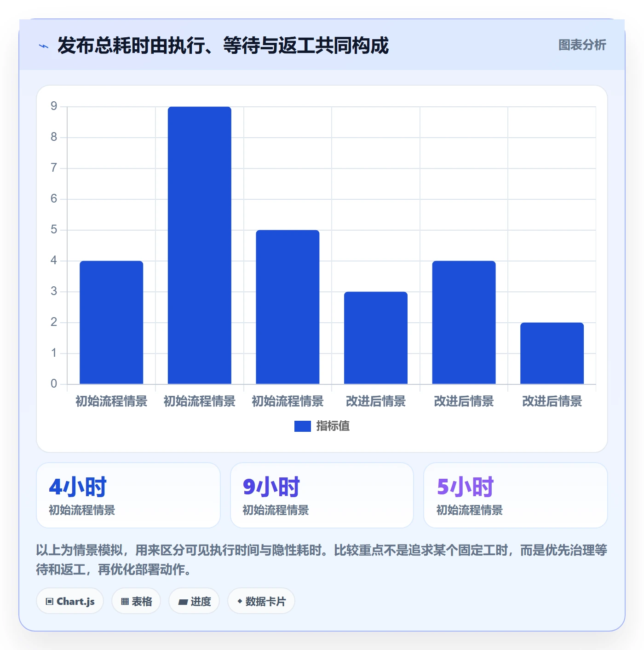Click the 图表分析 label in the header

[582, 45]
